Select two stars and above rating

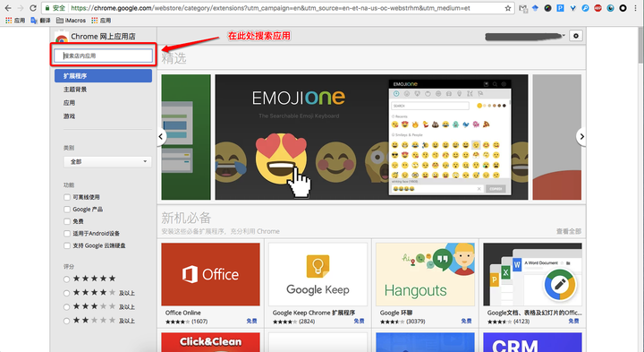(66, 321)
